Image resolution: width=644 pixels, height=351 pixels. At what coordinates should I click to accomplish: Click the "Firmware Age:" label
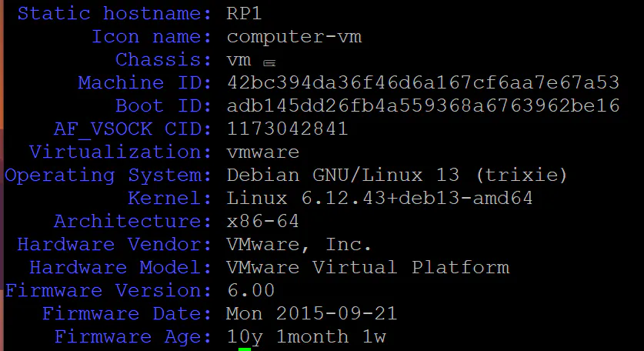[133, 336]
